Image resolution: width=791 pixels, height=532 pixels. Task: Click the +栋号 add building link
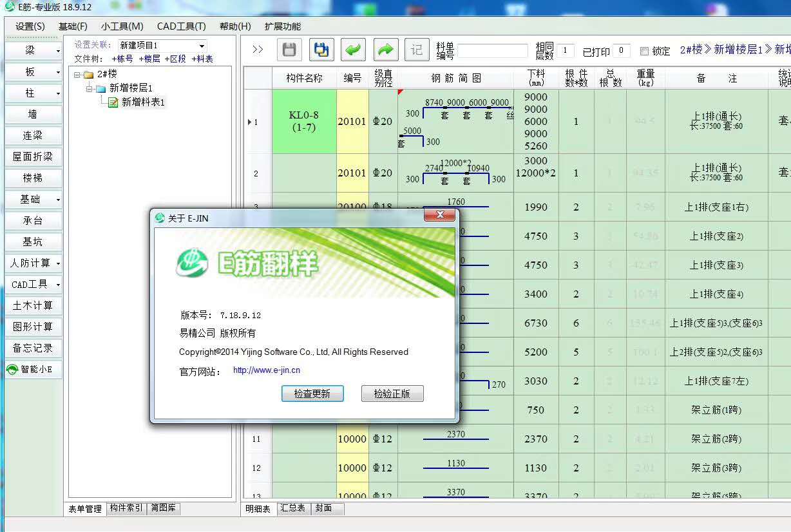[122, 59]
